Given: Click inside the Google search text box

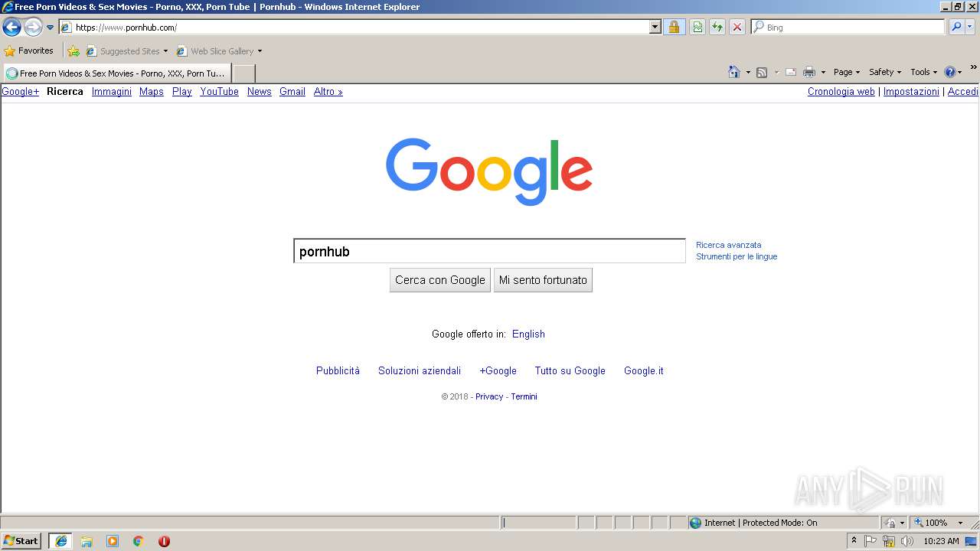Looking at the screenshot, I should (x=489, y=251).
